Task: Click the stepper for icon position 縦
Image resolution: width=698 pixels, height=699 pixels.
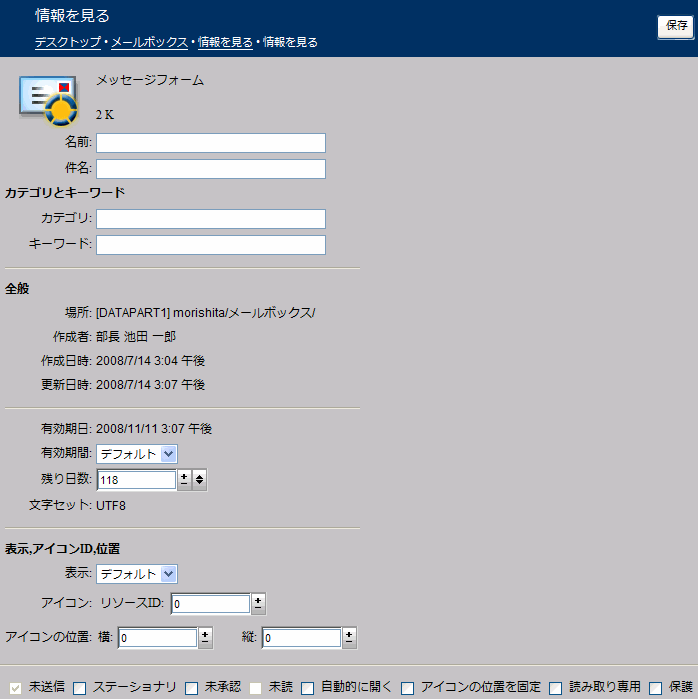Action: [x=349, y=638]
